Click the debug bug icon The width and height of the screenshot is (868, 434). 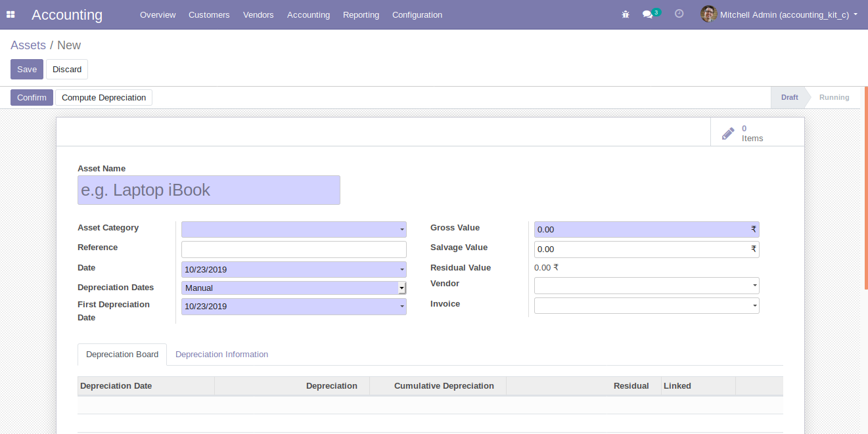pyautogui.click(x=626, y=14)
